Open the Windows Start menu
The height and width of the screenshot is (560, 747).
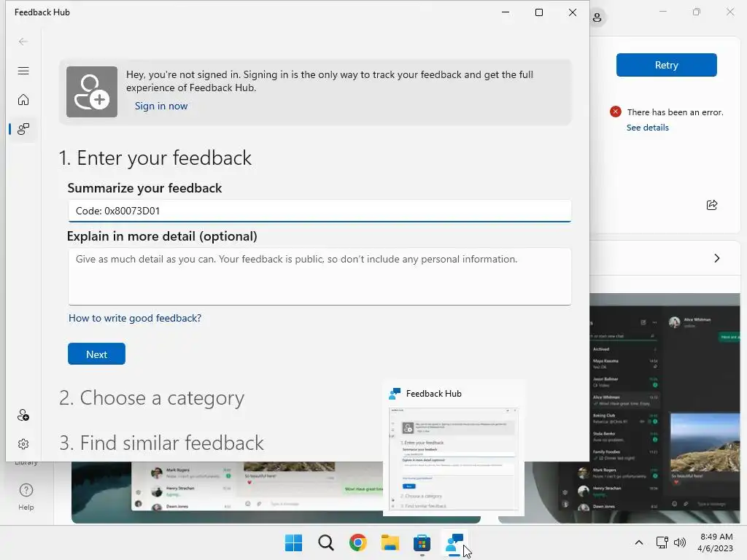click(x=293, y=542)
